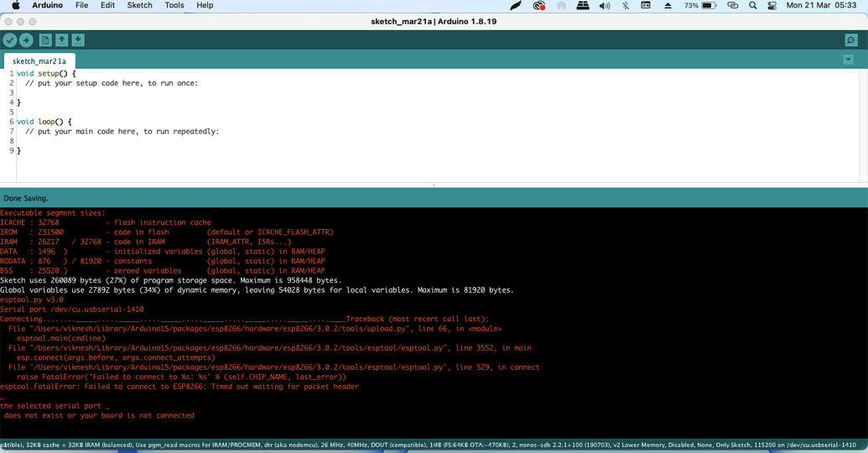Click the closing brace on line 9
868x453 pixels.
(18, 151)
